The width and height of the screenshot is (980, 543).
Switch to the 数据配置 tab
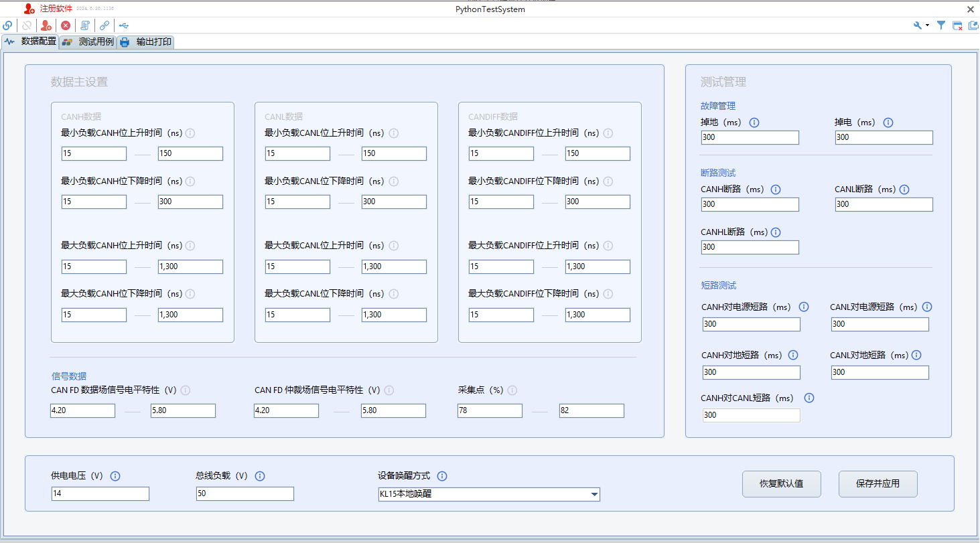point(30,42)
